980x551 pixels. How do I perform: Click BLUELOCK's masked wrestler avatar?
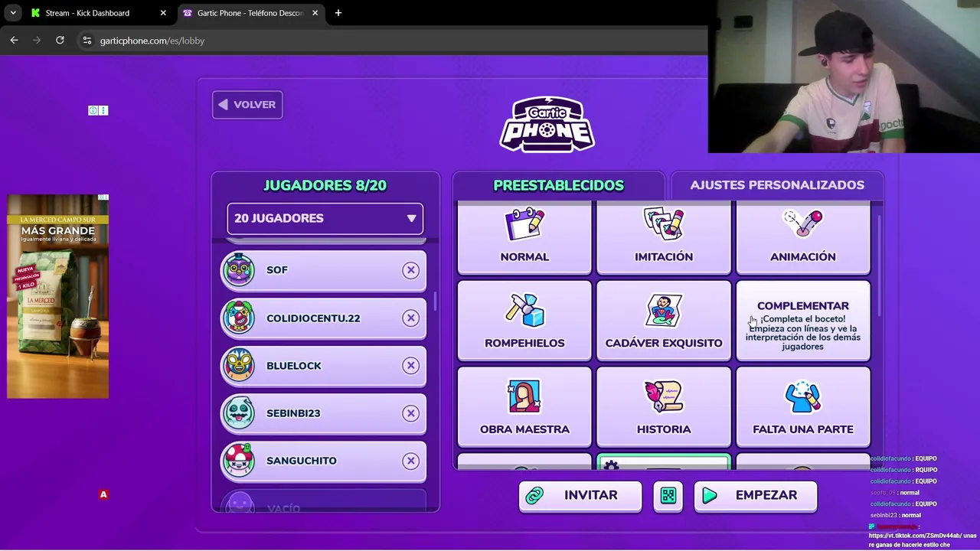point(239,366)
